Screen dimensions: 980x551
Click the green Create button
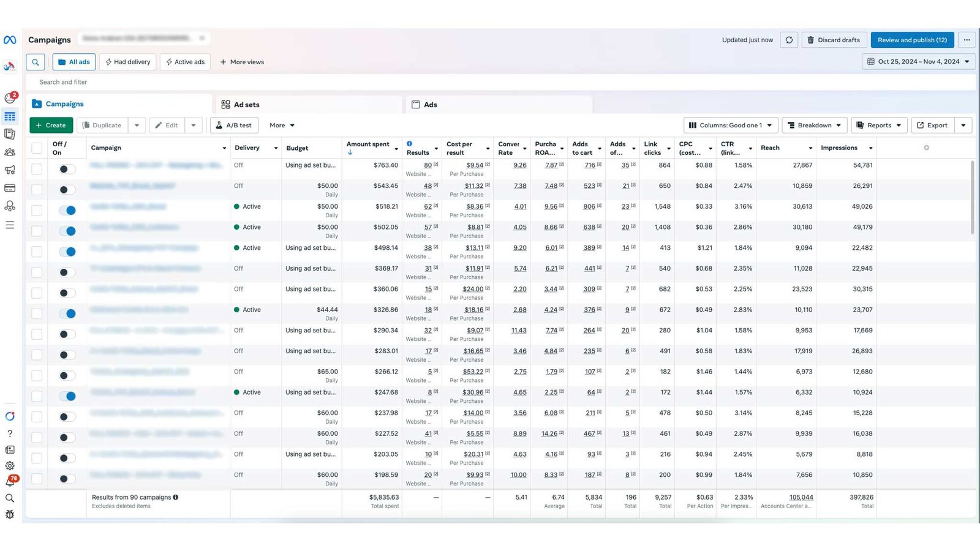pos(51,126)
